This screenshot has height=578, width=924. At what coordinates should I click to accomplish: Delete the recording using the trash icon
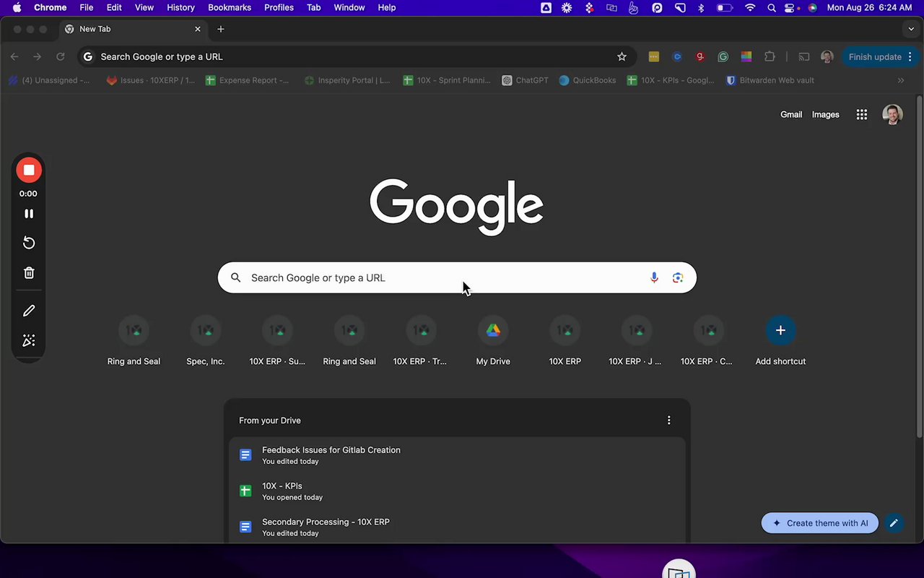click(29, 272)
